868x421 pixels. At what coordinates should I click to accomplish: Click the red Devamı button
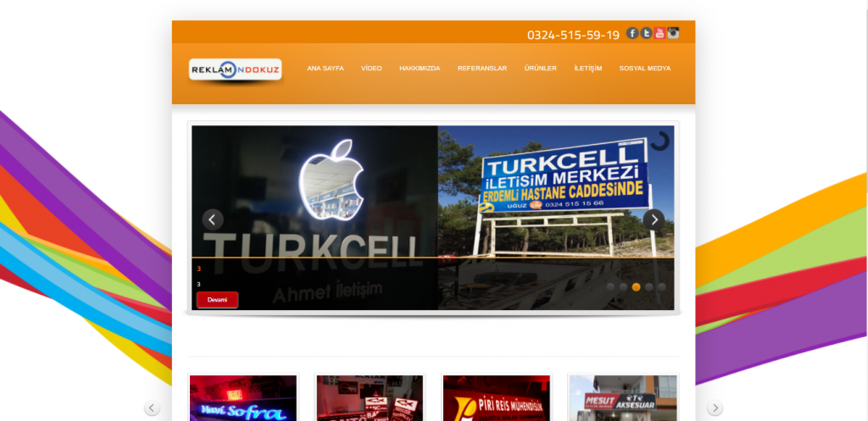pos(218,300)
